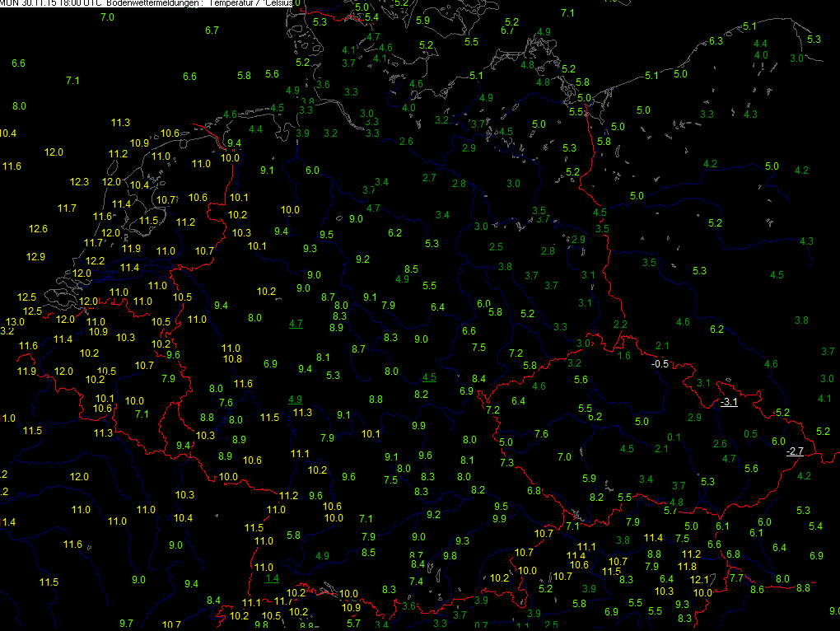Viewport: 840px width, 631px height.
Task: Pick the green 1.6 station reading
Action: [x=624, y=356]
